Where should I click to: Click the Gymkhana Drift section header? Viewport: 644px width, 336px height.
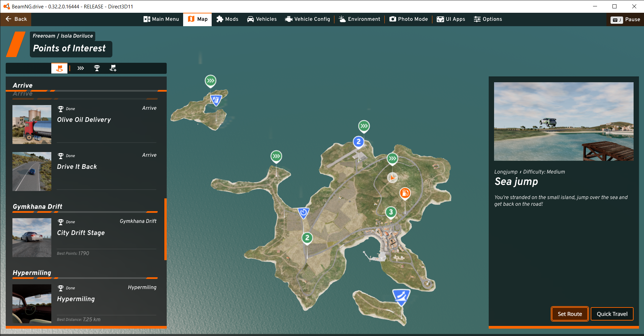(38, 207)
